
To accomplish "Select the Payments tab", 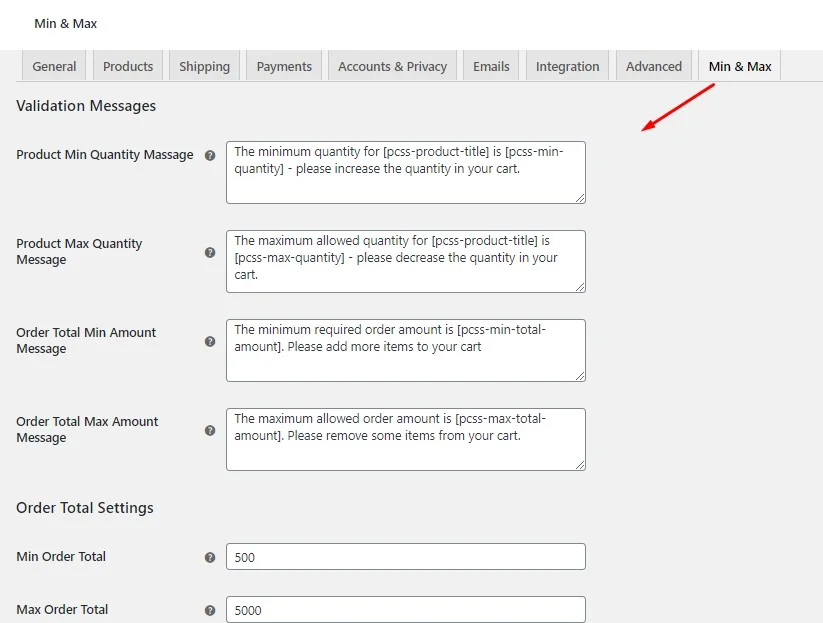I will coord(284,66).
